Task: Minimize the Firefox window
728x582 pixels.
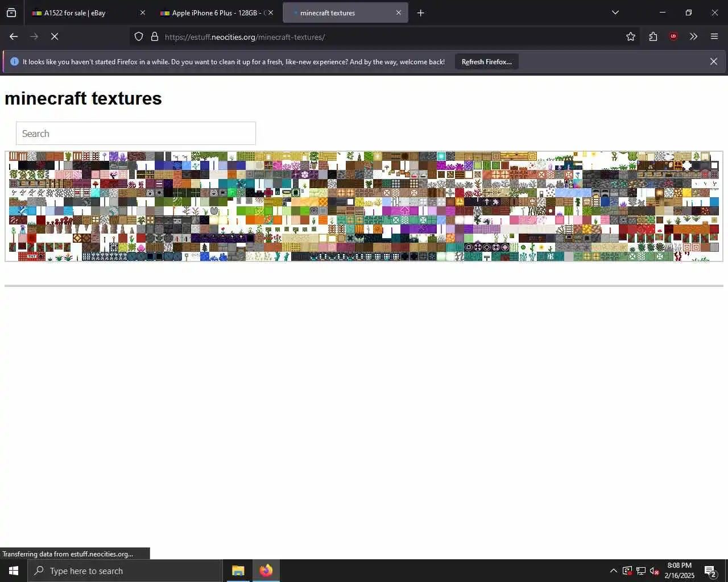Action: [663, 13]
